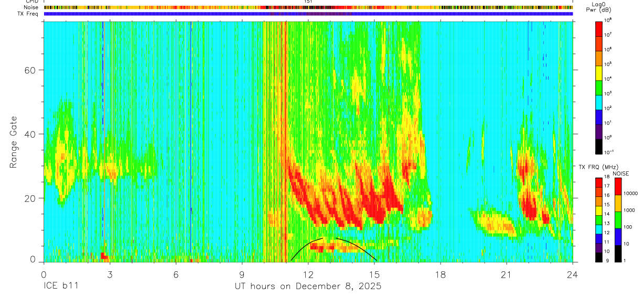Image resolution: width=644 pixels, height=297 pixels.
Task: Click the x-axis tick label '18'
Action: point(440,274)
